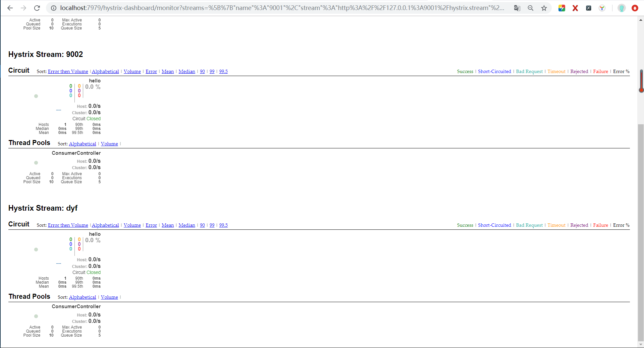
Task: Click the Y-shaped circular extension icon
Action: tap(602, 8)
